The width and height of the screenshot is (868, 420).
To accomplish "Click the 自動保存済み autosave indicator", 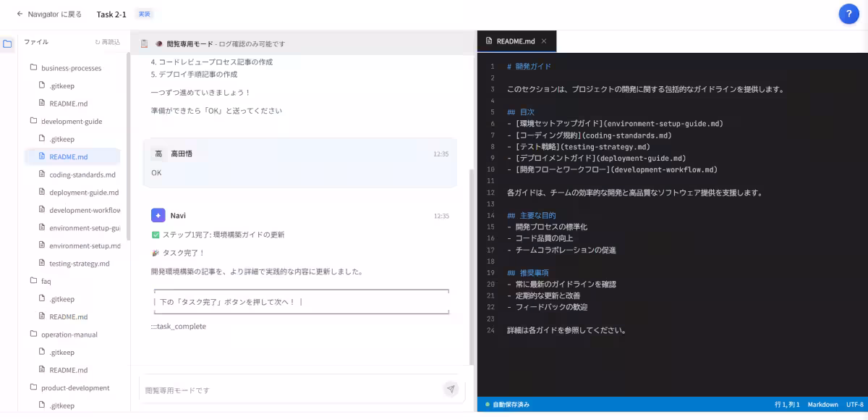I will coord(506,405).
